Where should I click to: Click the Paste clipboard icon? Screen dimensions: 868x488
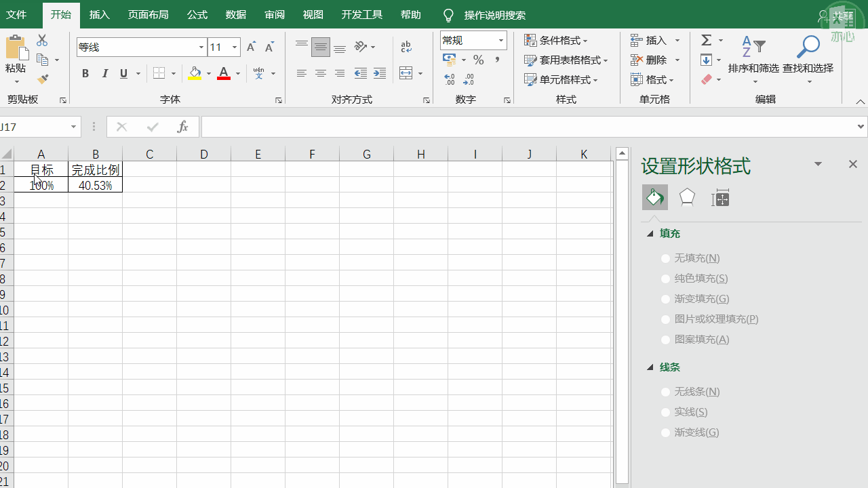(16, 47)
